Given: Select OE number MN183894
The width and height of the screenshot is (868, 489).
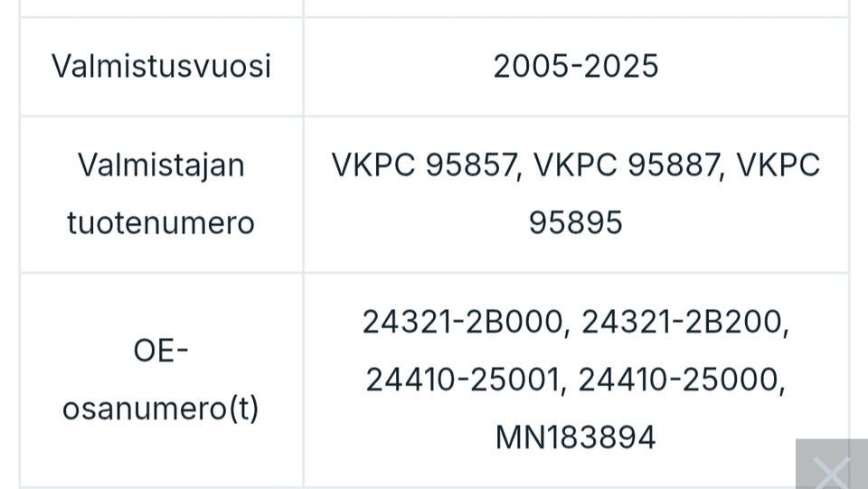Looking at the screenshot, I should [575, 437].
